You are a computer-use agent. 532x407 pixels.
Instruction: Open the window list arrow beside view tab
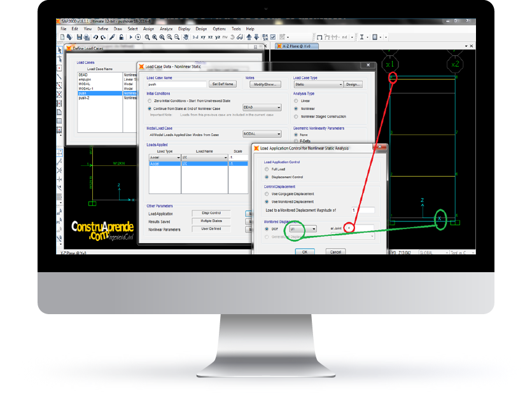(466, 46)
